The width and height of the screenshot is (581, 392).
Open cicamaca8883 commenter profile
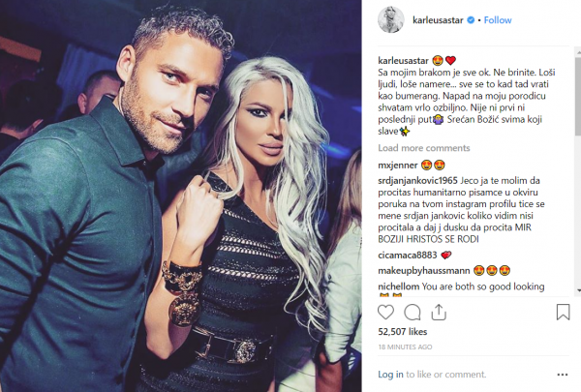408,255
